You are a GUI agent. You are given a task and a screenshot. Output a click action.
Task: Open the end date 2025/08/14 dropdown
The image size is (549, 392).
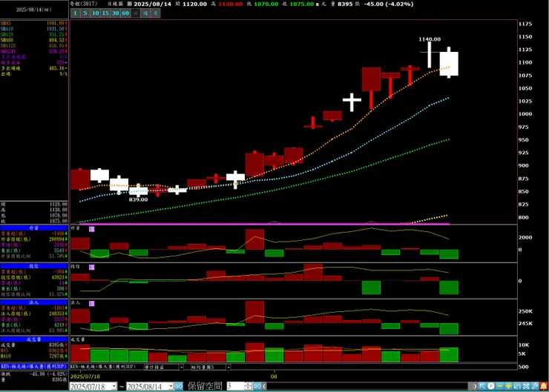[x=171, y=386]
